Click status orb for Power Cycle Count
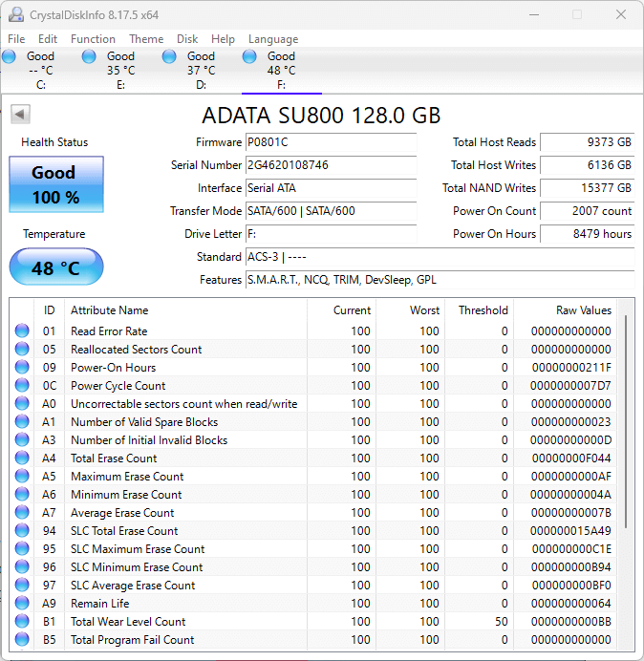Viewport: 644px width, 661px height. [x=22, y=385]
